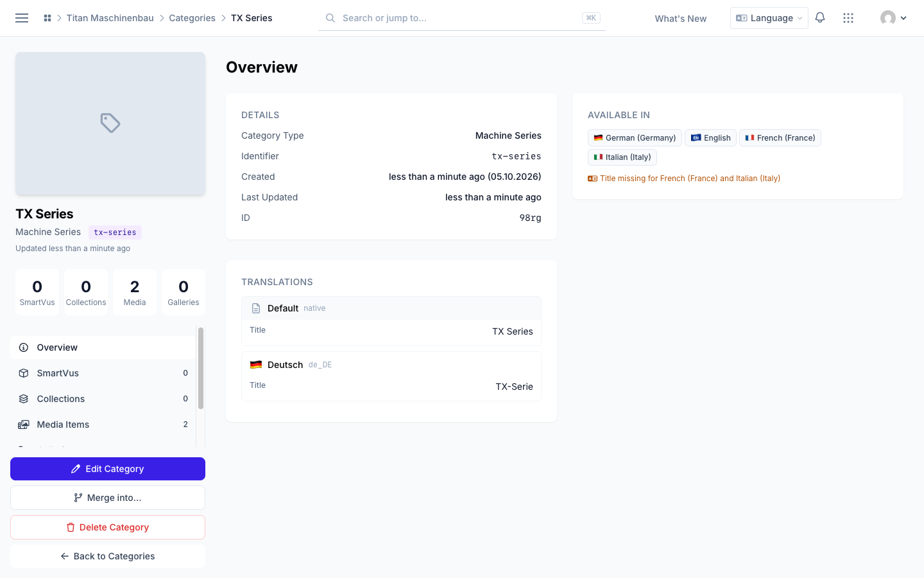The image size is (924, 578).
Task: Click the category image placeholder
Action: (x=110, y=123)
